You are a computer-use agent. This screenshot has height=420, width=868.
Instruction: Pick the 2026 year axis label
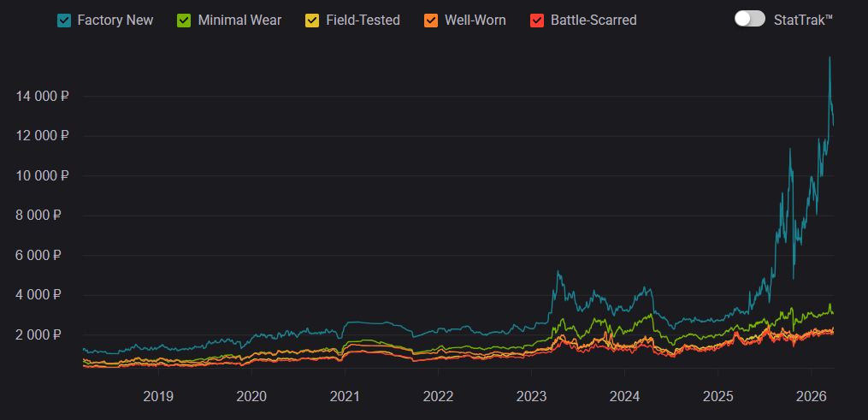click(811, 396)
